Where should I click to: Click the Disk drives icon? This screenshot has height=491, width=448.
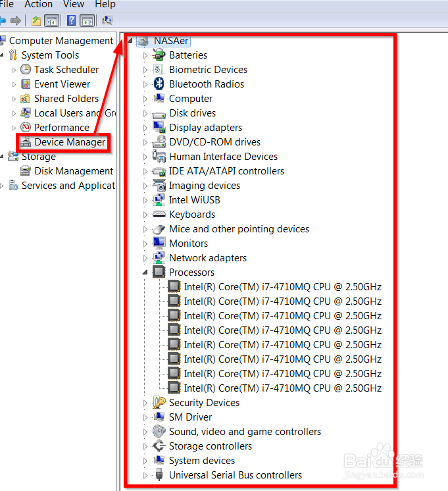click(159, 115)
